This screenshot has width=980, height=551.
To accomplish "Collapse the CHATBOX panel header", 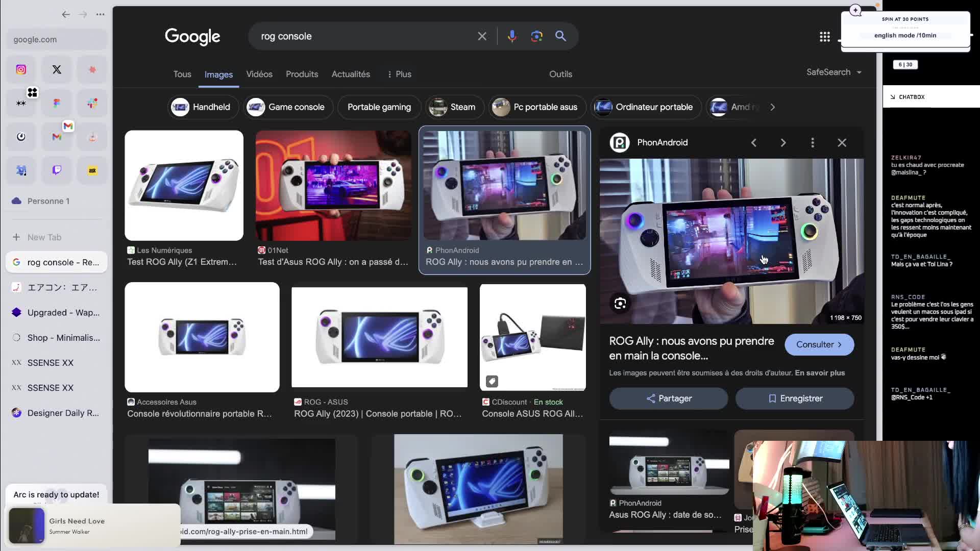I will (x=932, y=97).
